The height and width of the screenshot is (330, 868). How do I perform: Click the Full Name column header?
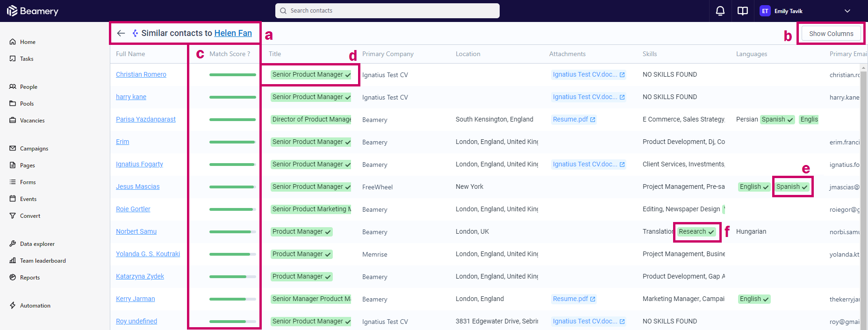coord(130,54)
